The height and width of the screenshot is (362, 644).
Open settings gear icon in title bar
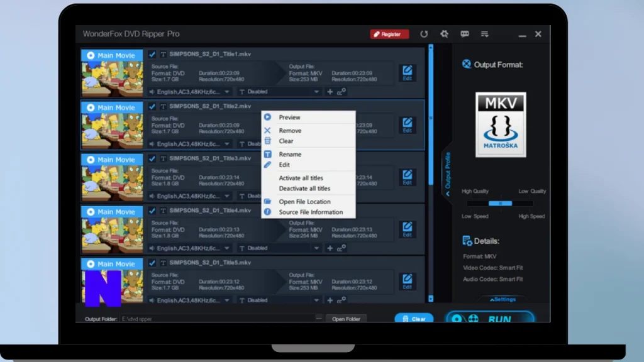[445, 34]
